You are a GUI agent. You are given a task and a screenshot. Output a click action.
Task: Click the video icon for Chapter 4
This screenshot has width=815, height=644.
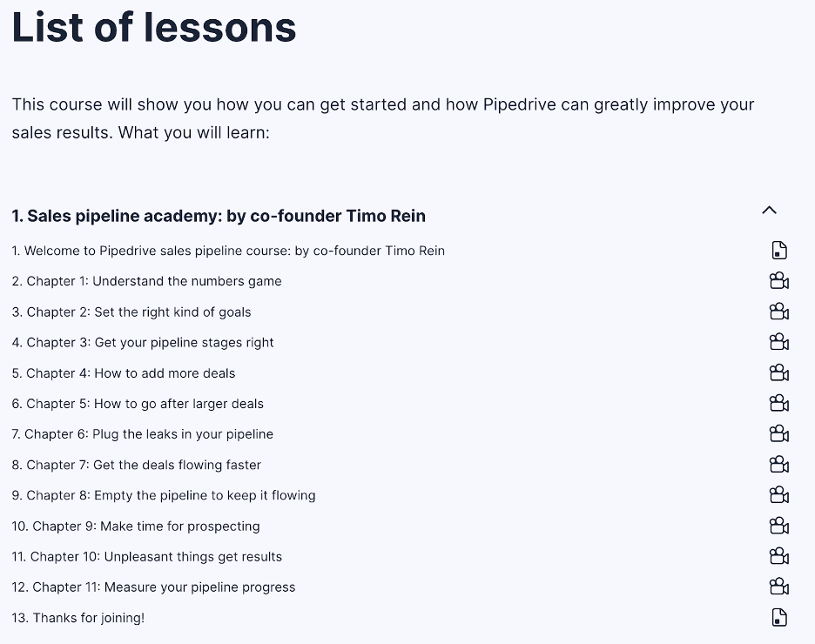778,372
